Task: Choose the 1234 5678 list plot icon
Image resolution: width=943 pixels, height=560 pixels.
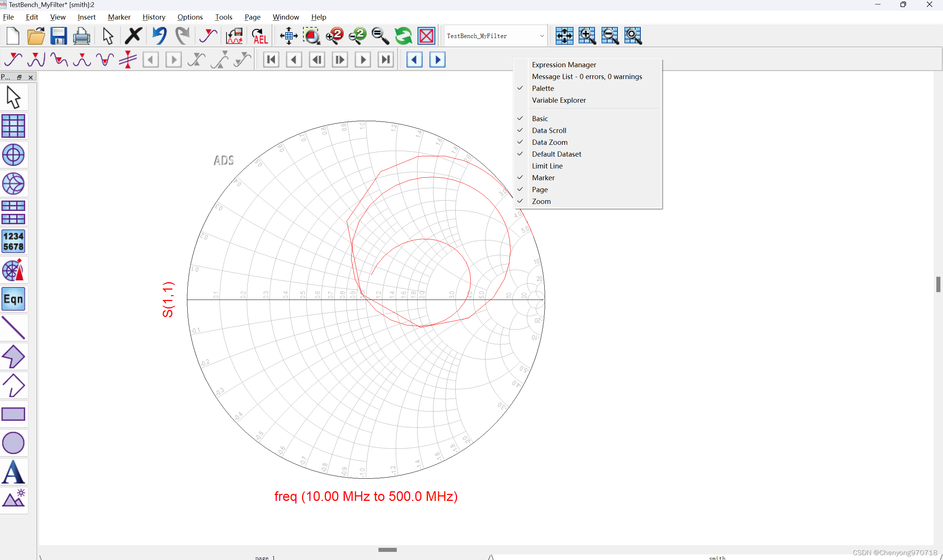Action: click(14, 241)
